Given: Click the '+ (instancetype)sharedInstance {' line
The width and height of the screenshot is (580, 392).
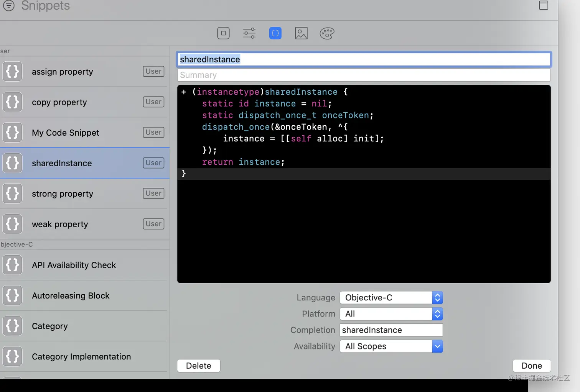Looking at the screenshot, I should tap(265, 92).
